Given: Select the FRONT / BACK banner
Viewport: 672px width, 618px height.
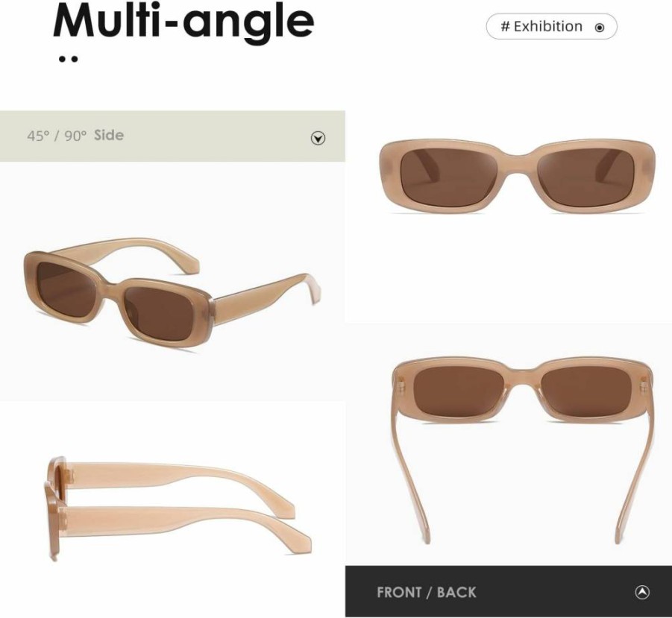Looking at the screenshot, I should pos(508,591).
